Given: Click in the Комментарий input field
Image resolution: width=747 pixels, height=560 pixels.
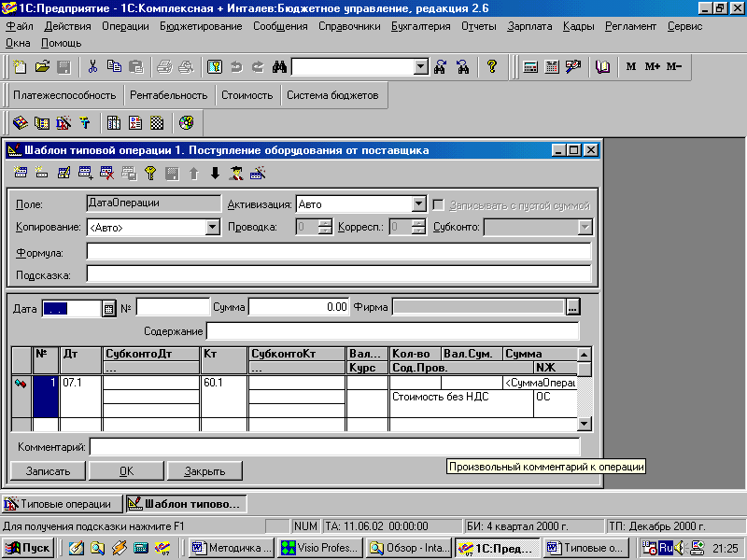Looking at the screenshot, I should tap(335, 447).
